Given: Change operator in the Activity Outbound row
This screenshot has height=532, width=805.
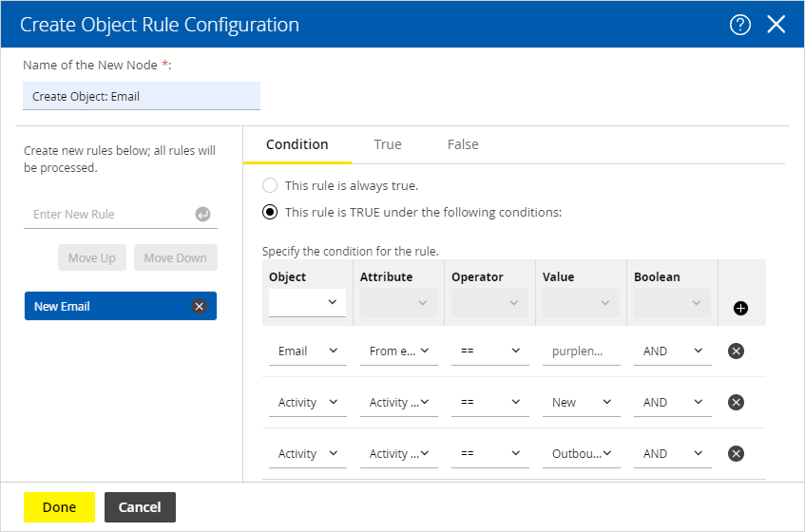Looking at the screenshot, I should [490, 454].
